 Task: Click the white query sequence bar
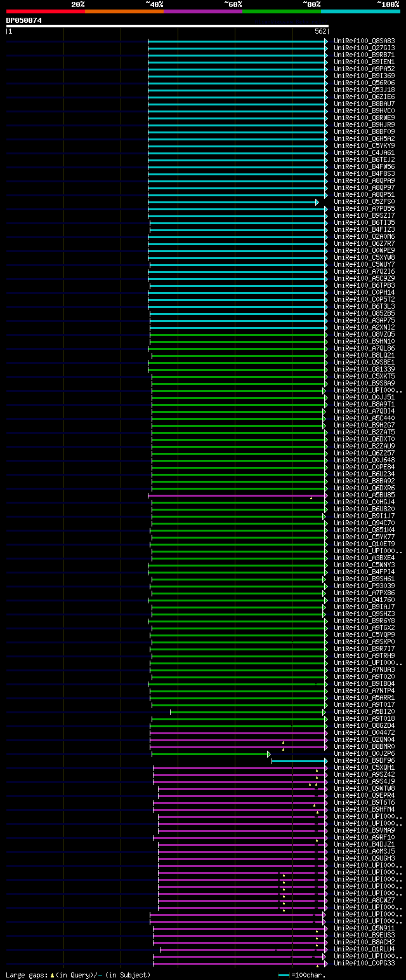(x=167, y=26)
